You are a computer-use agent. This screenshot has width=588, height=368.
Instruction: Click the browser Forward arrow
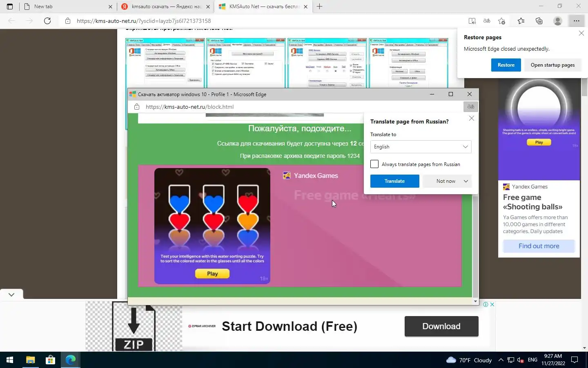[29, 21]
